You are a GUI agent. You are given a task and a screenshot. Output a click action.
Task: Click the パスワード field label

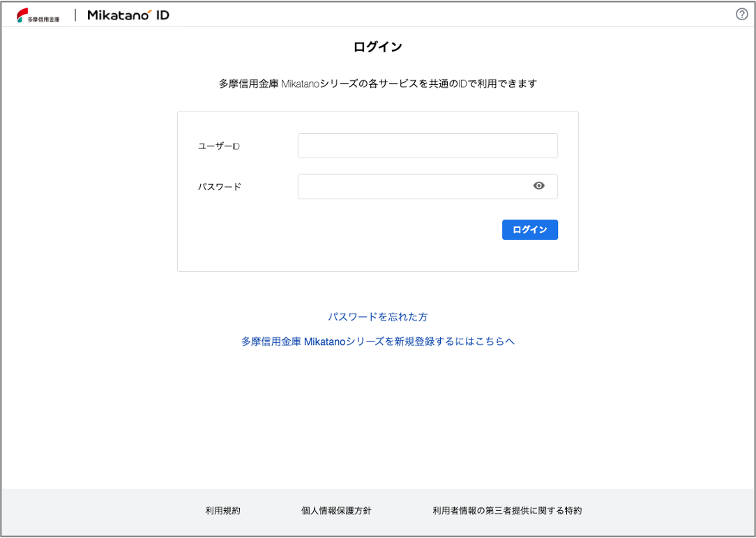[x=220, y=187]
